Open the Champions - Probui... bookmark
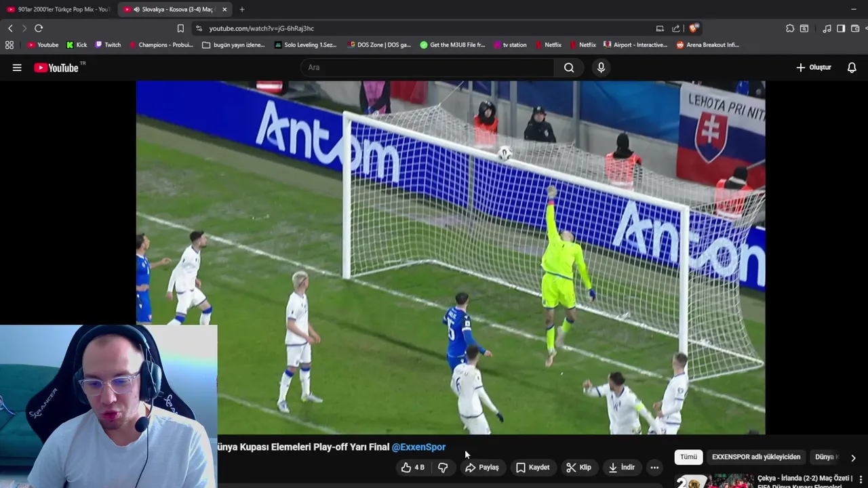The width and height of the screenshot is (868, 488). 161,45
